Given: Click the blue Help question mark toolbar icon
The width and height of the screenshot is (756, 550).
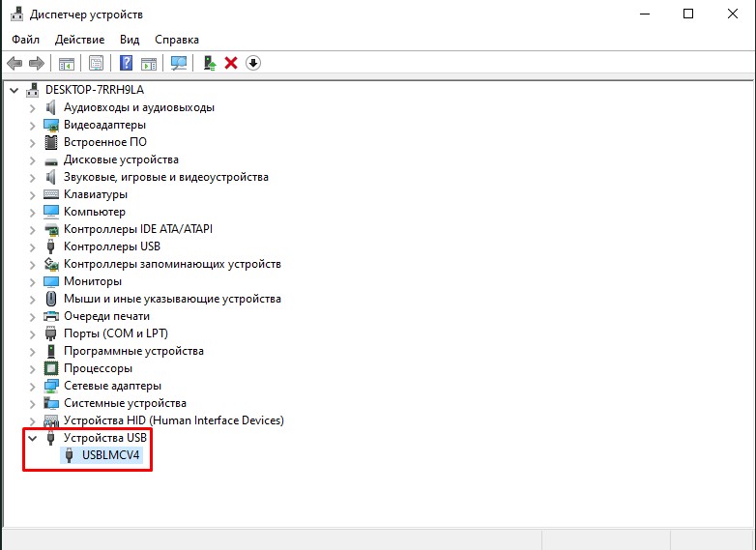Looking at the screenshot, I should pos(126,63).
